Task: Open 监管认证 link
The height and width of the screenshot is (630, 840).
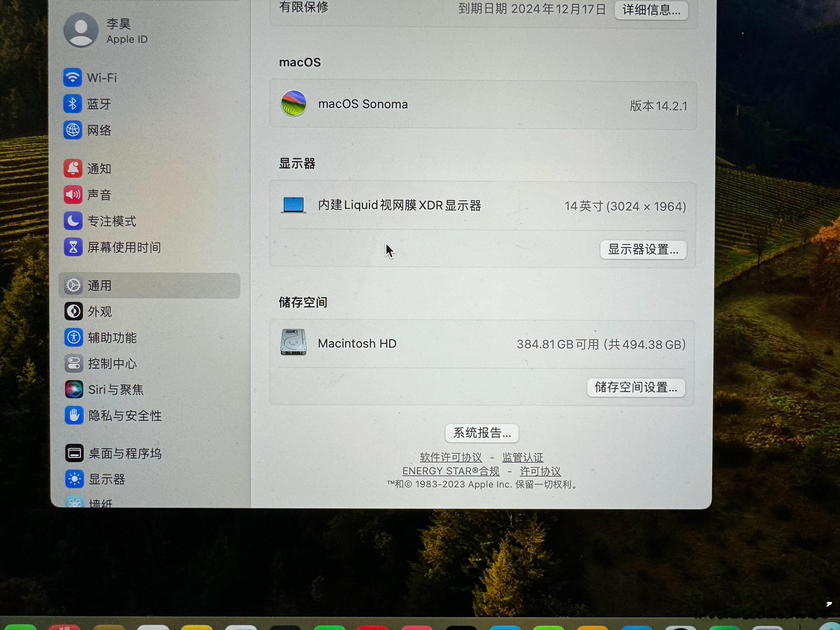Action: [x=523, y=457]
